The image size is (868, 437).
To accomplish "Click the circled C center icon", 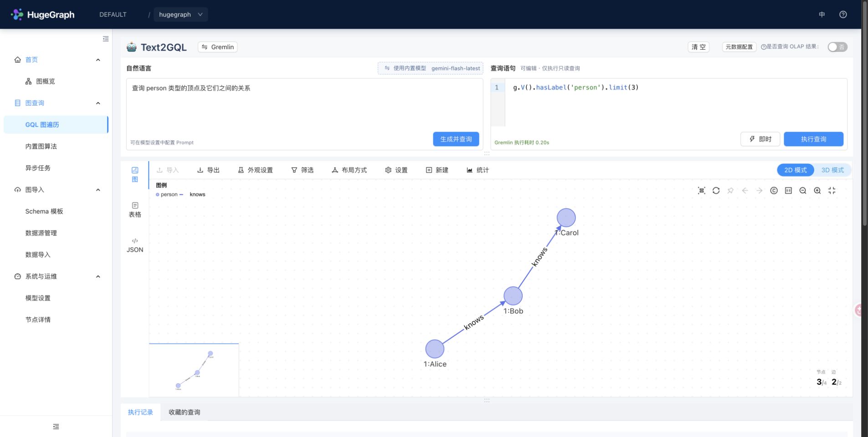I will 774,191.
